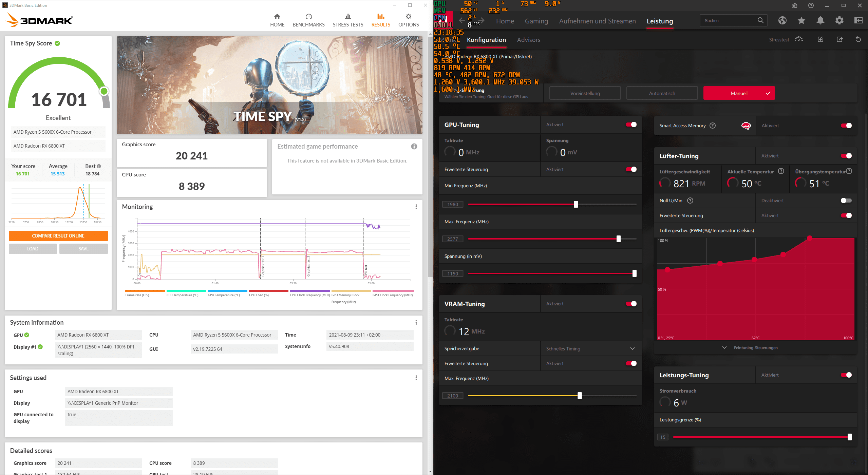Click Übergangstemperatur help icon
Screen dimensions: 868x475
[x=849, y=171]
